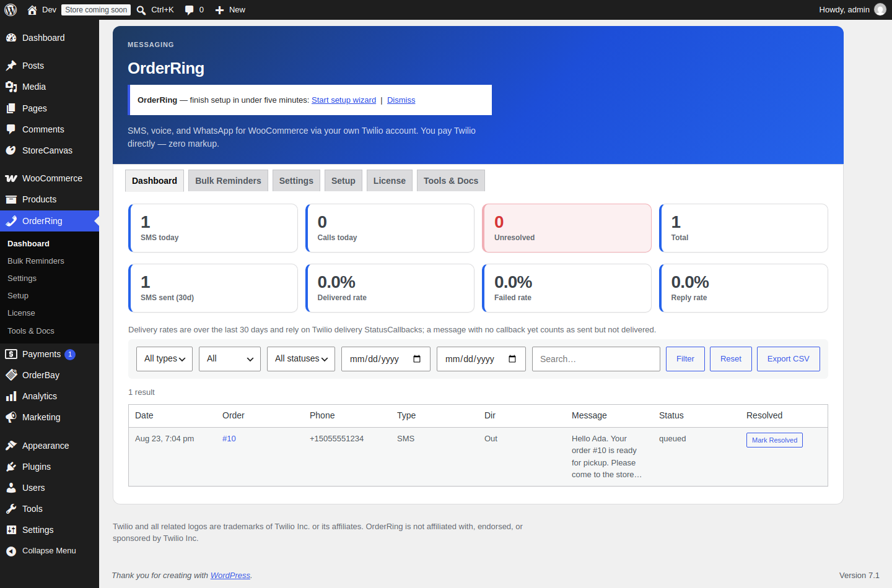Click into the Search input field
Image resolution: width=892 pixels, height=588 pixels.
596,359
